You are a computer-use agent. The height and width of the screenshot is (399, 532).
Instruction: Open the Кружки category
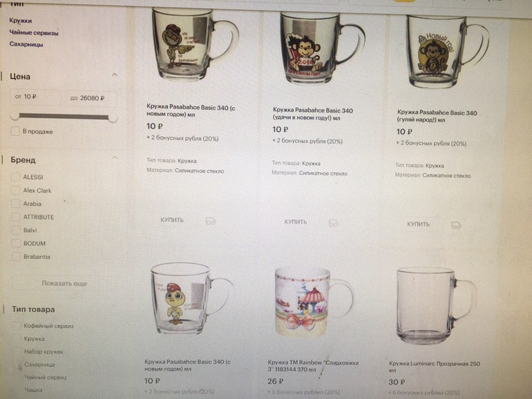click(x=21, y=21)
